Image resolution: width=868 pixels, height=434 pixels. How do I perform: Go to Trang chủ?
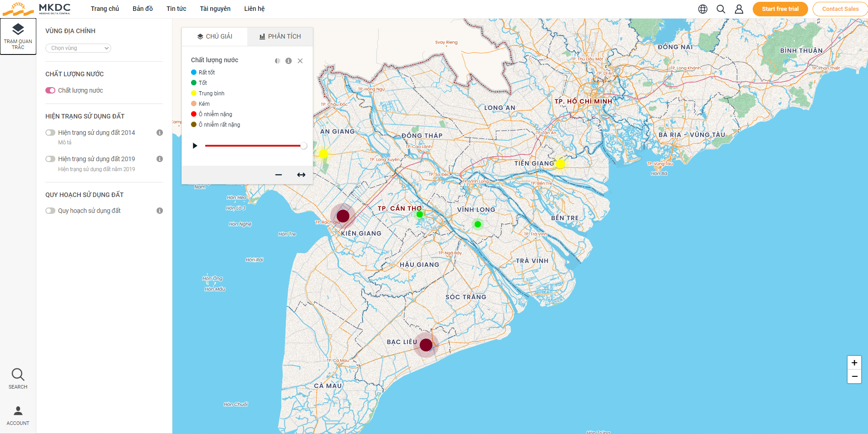pyautogui.click(x=105, y=9)
